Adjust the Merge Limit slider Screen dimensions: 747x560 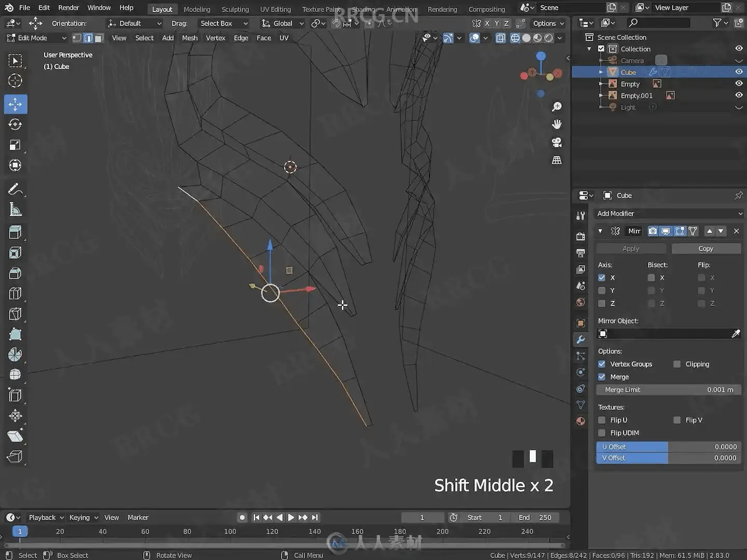668,390
